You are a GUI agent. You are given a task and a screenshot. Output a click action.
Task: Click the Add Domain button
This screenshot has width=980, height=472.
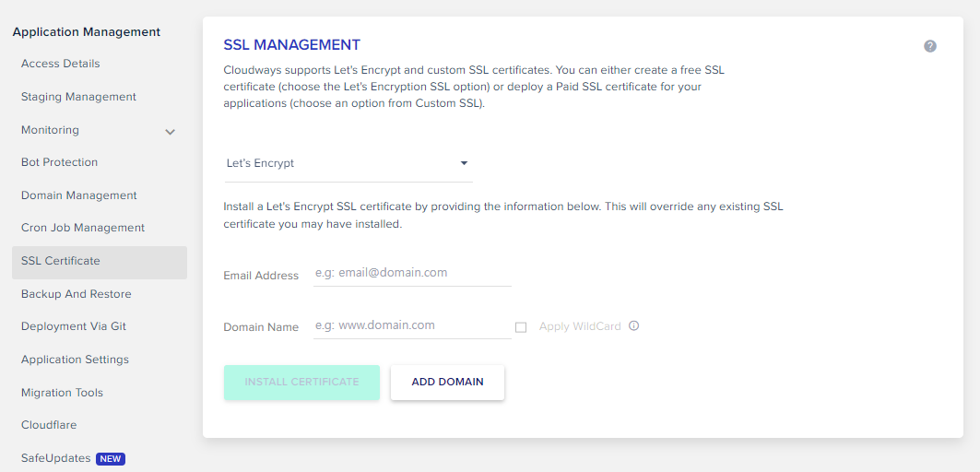pos(447,382)
